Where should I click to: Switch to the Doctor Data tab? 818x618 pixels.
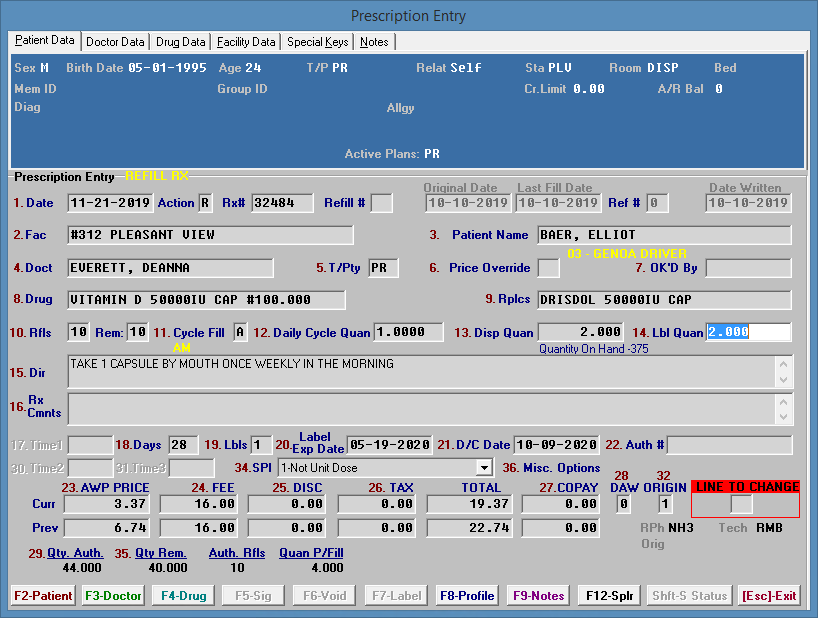pyautogui.click(x=115, y=42)
